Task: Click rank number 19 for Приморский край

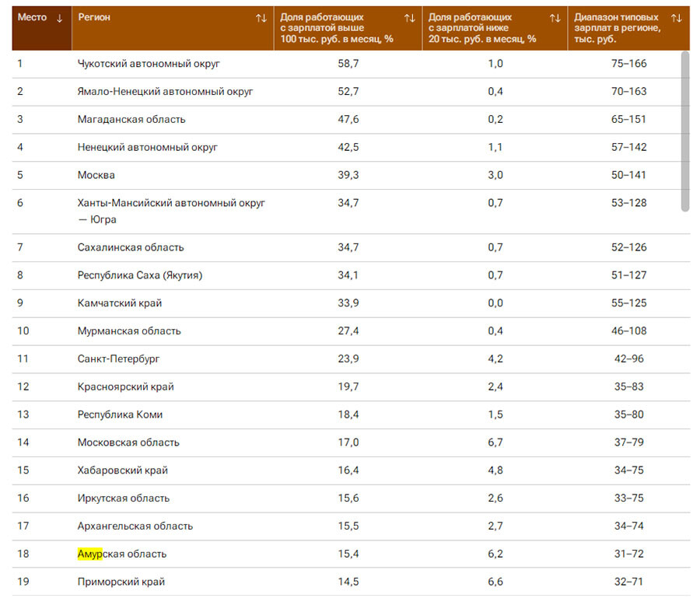Action: click(x=23, y=582)
